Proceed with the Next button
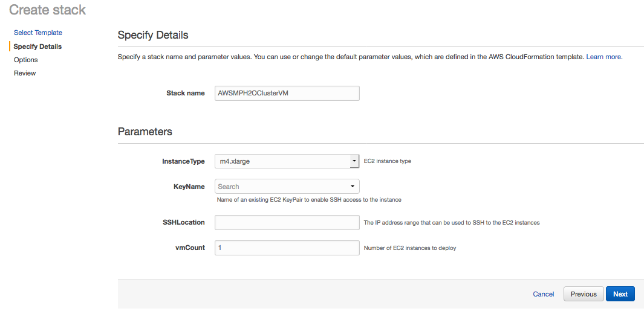This screenshot has width=644, height=314. 620,294
